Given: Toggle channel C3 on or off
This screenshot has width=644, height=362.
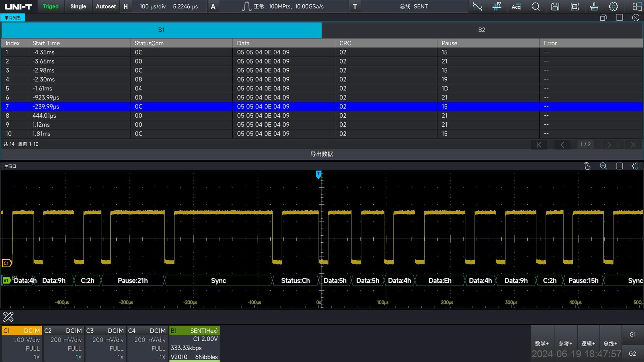Looking at the screenshot, I should pos(106,331).
